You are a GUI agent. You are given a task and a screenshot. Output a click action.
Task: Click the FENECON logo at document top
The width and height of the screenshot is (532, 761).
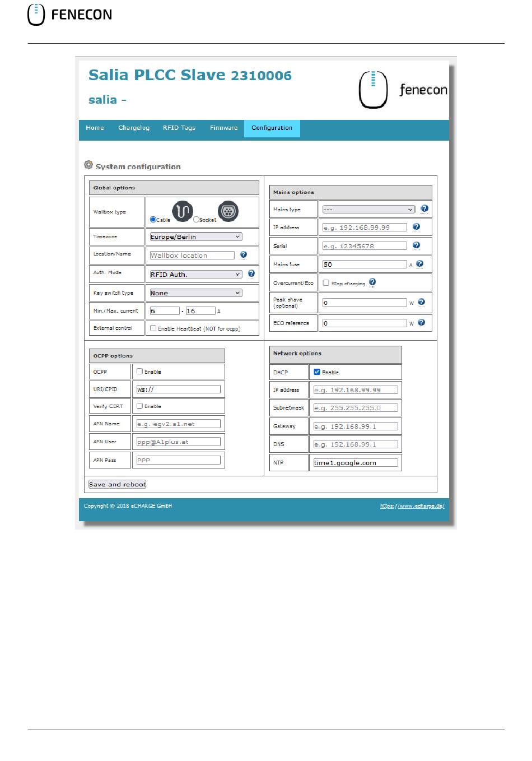pos(70,15)
